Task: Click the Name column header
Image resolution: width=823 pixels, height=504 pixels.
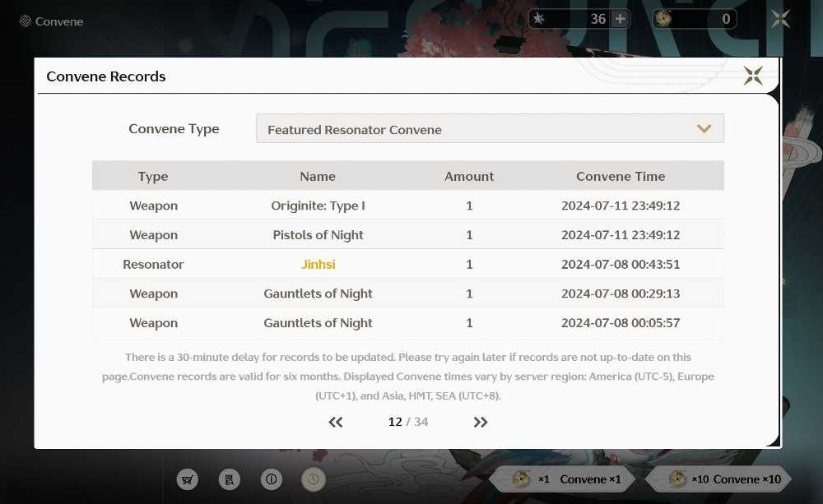Action: pyautogui.click(x=318, y=176)
